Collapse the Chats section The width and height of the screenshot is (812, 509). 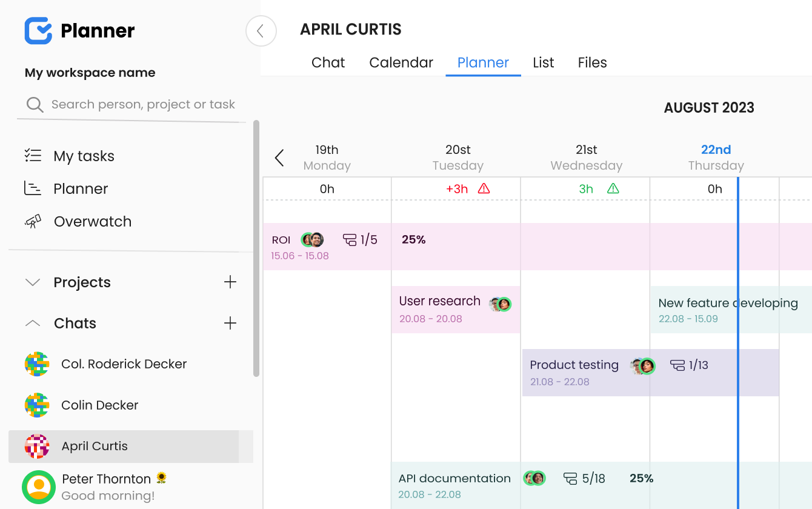pos(33,324)
